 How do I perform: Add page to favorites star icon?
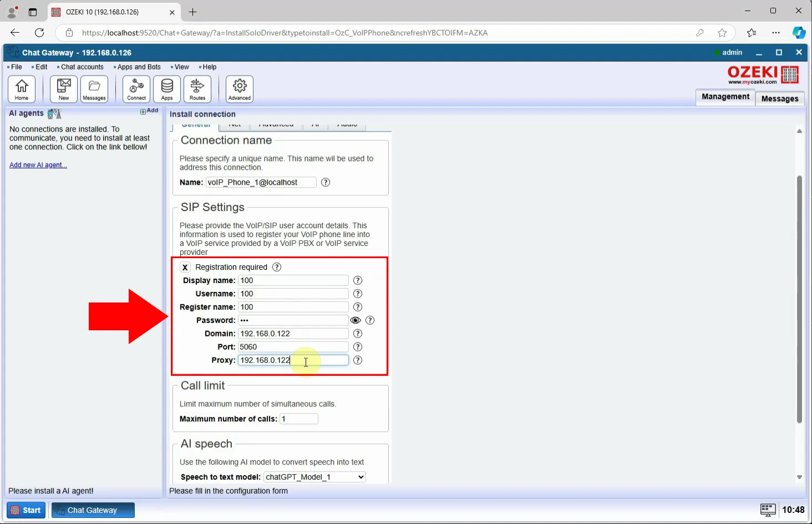722,33
